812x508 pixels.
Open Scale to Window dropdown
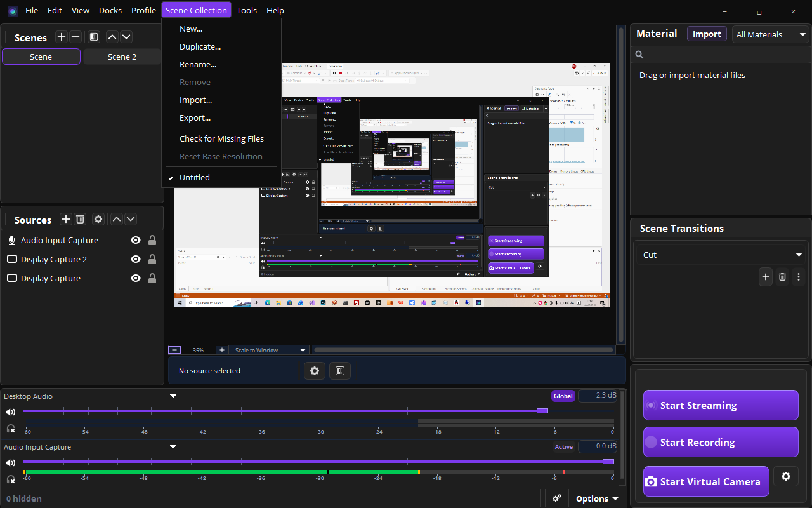point(270,350)
